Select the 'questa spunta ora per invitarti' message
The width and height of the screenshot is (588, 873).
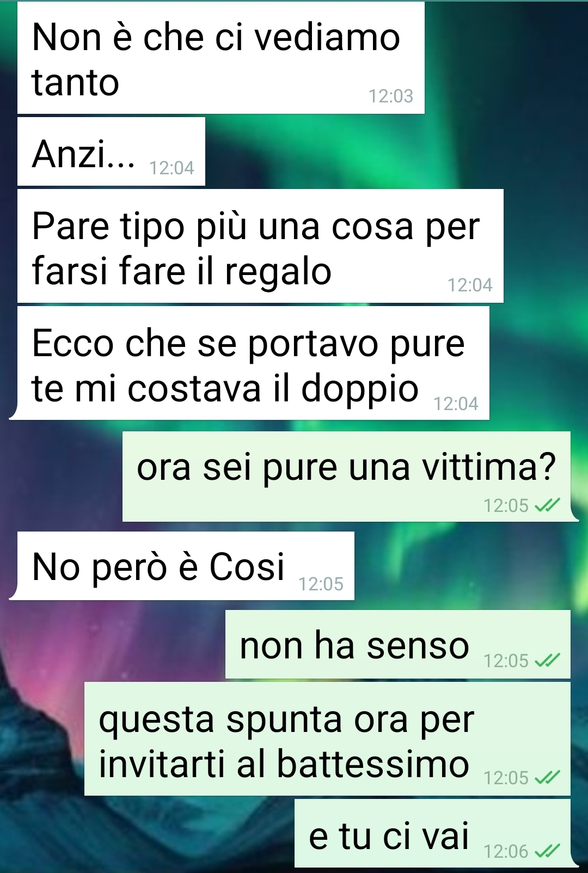pyautogui.click(x=327, y=738)
